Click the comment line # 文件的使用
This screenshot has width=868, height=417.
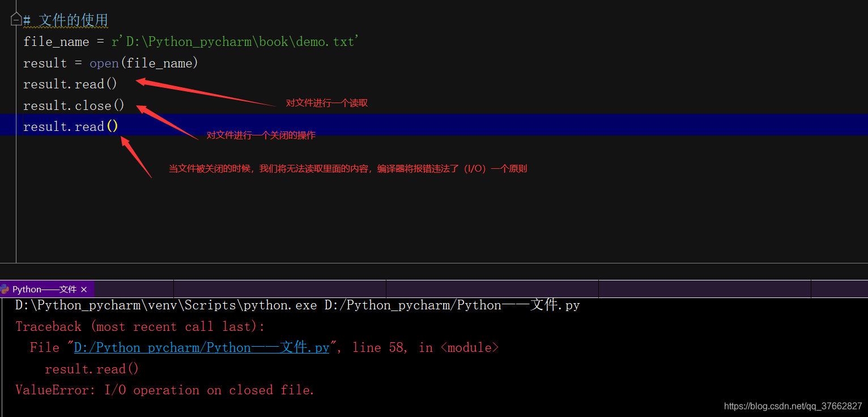pyautogui.click(x=66, y=20)
